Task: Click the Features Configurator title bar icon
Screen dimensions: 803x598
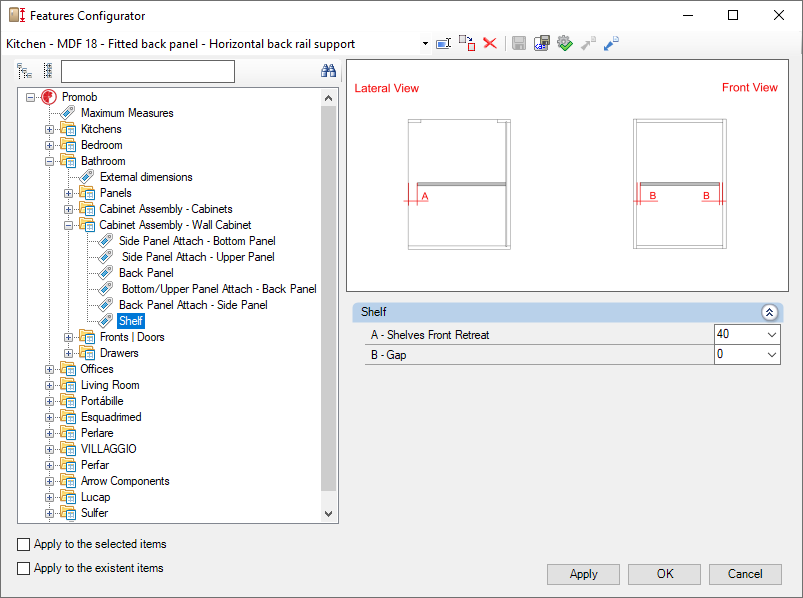Action: pyautogui.click(x=17, y=15)
